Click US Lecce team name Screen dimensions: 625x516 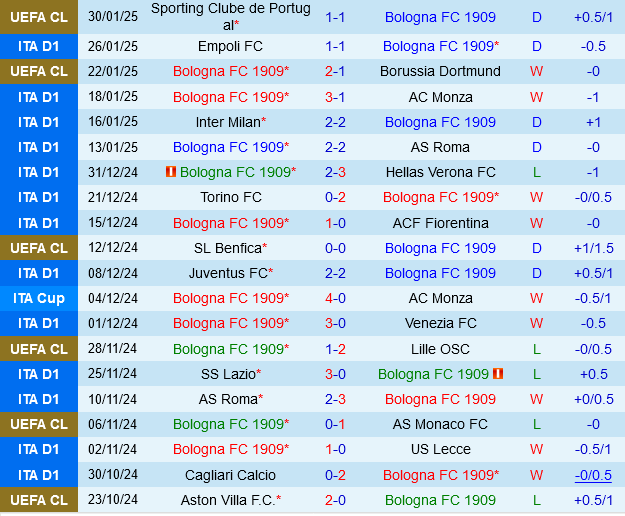click(x=440, y=450)
